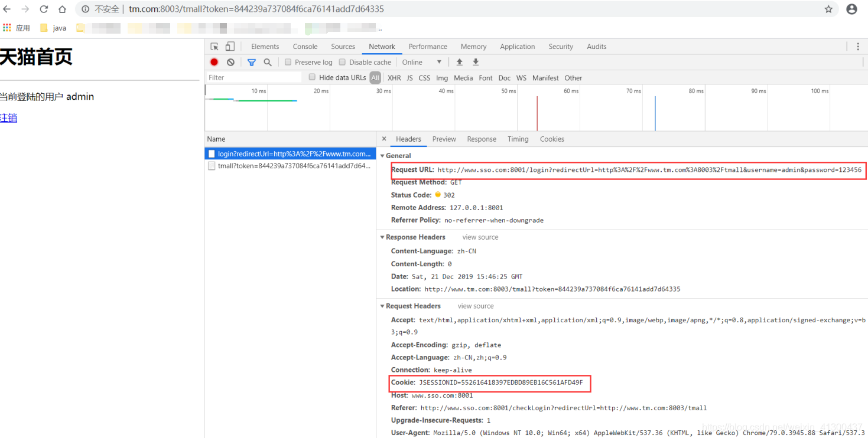Click the 注销 logout link
The height and width of the screenshot is (438, 868).
coord(8,118)
